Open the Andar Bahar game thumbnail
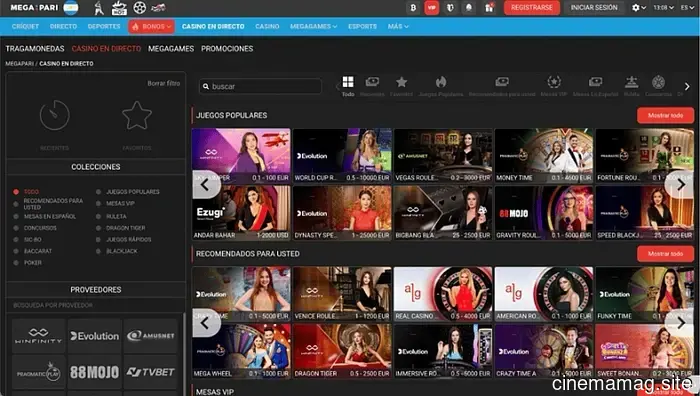Screen dimensions: 700x396 pyautogui.click(x=241, y=213)
